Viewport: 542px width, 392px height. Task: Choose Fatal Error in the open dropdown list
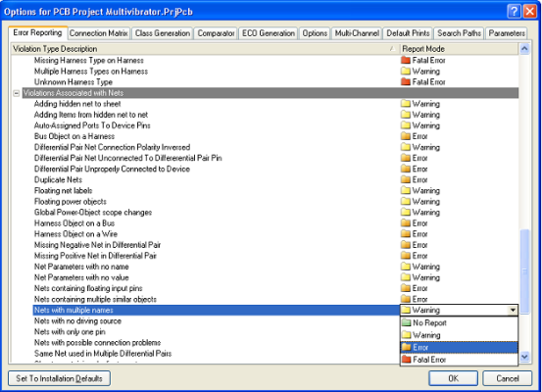(x=459, y=360)
